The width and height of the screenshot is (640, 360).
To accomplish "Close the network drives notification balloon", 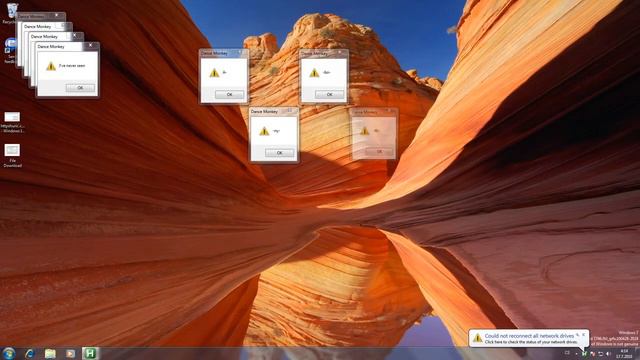I will 584,334.
